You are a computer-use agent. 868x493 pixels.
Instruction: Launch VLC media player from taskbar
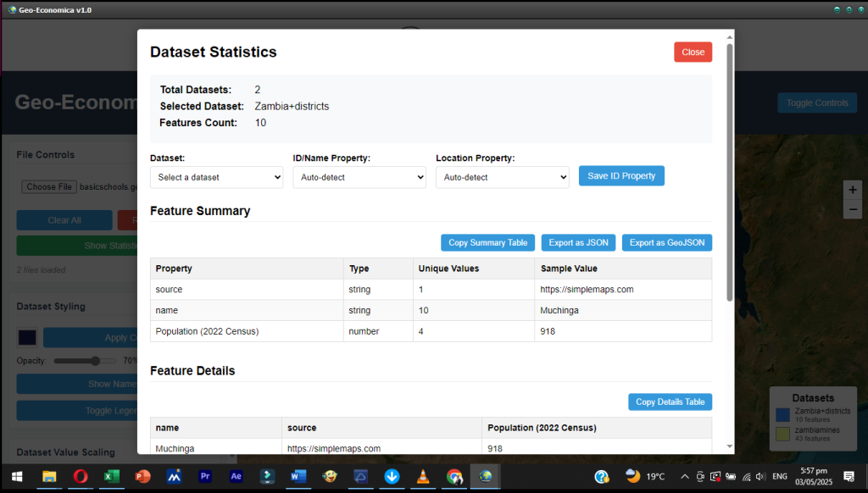click(x=422, y=476)
